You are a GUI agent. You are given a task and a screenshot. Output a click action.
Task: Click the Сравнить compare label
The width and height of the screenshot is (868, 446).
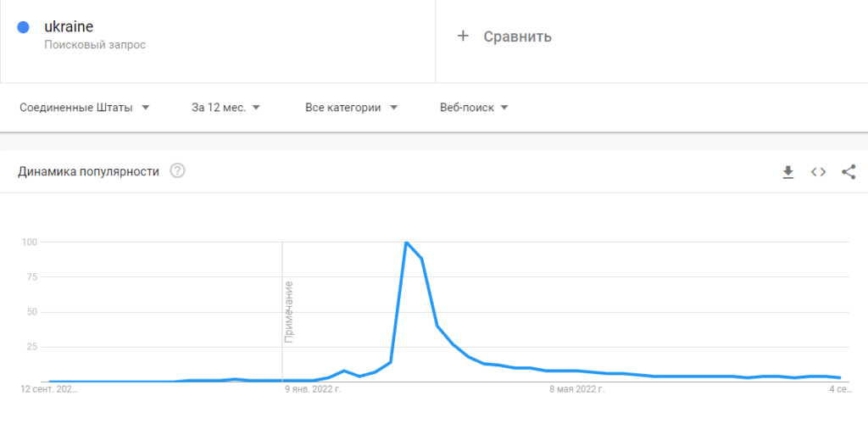[x=518, y=36]
